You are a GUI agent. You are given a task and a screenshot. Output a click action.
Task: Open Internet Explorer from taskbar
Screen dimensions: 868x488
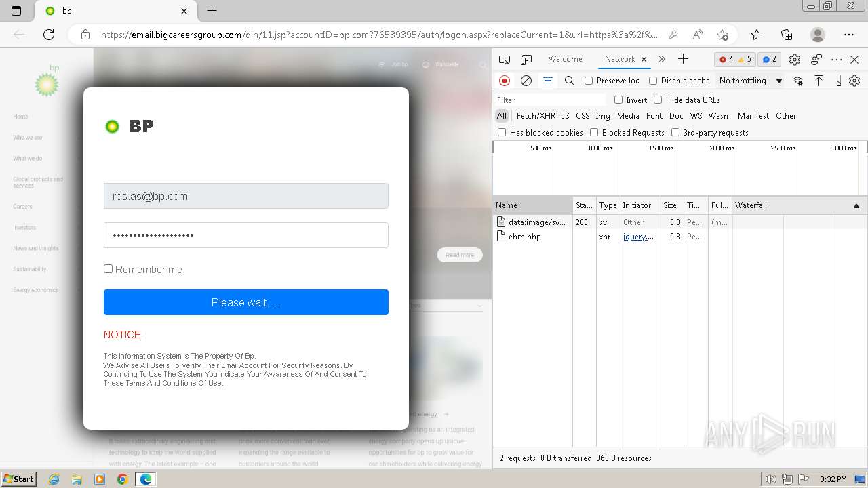point(54,479)
